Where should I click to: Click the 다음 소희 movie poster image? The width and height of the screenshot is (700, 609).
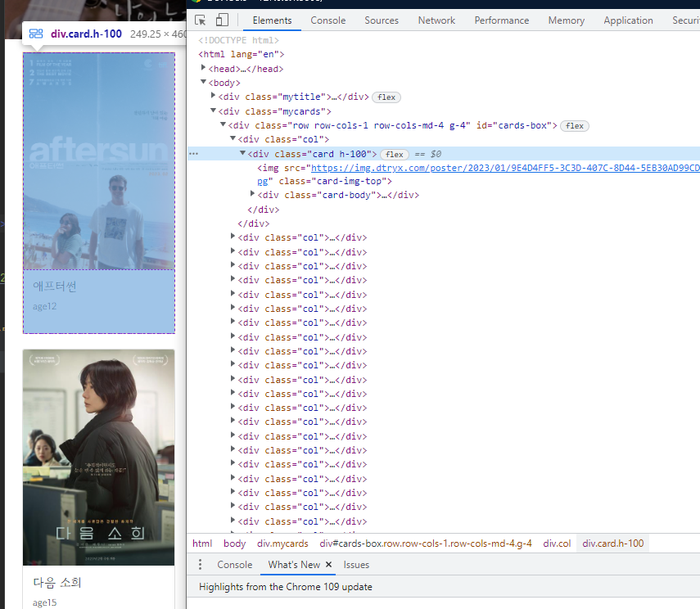coord(99,458)
